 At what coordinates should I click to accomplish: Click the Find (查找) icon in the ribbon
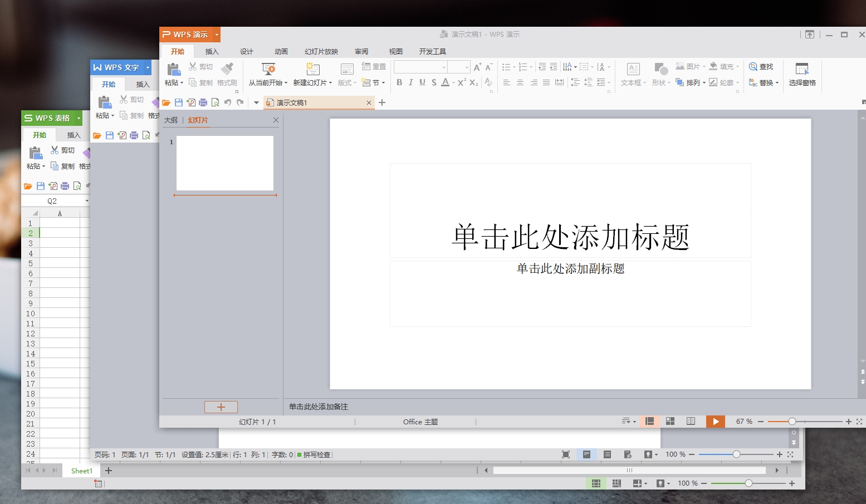[x=753, y=66]
